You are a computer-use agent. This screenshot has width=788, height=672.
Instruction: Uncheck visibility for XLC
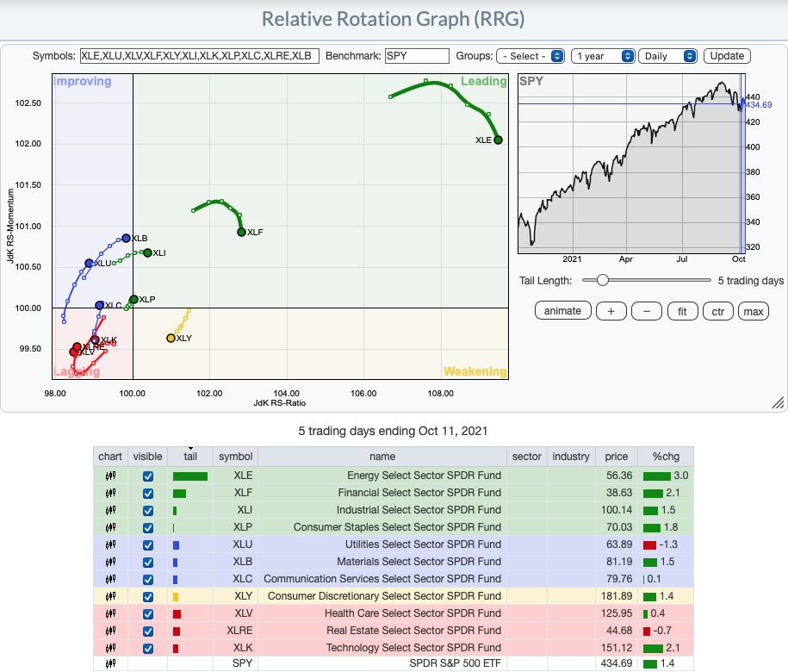pyautogui.click(x=148, y=580)
